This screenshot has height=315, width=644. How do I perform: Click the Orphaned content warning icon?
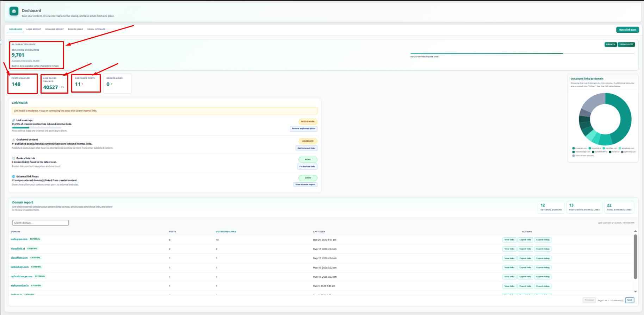13,140
